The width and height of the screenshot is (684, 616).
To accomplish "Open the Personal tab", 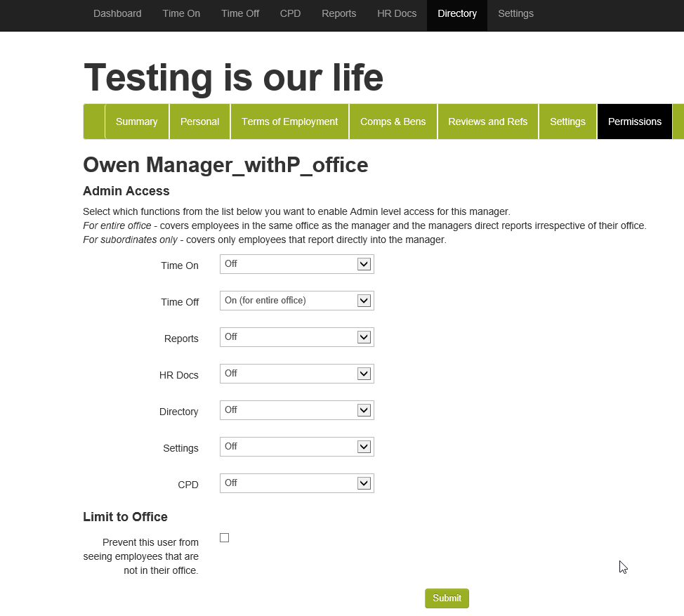I will [x=199, y=122].
